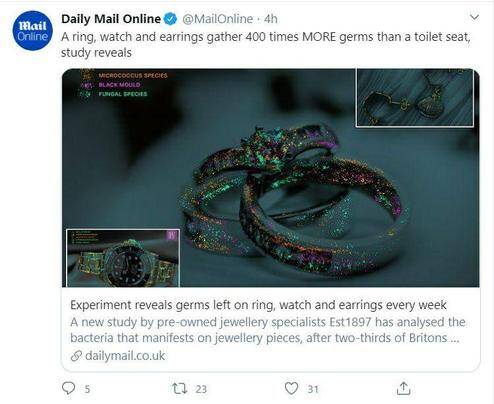Screen dimensions: 494x404
Task: Open the Daily Mail Online profile name
Action: click(111, 19)
